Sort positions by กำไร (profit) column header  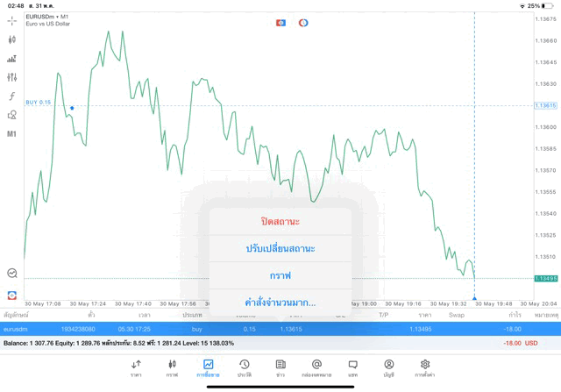515,314
